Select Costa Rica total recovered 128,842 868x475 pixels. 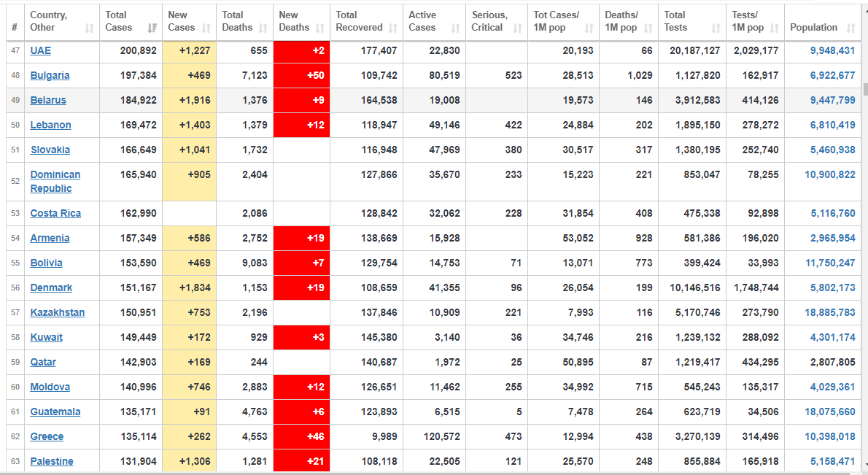[379, 213]
